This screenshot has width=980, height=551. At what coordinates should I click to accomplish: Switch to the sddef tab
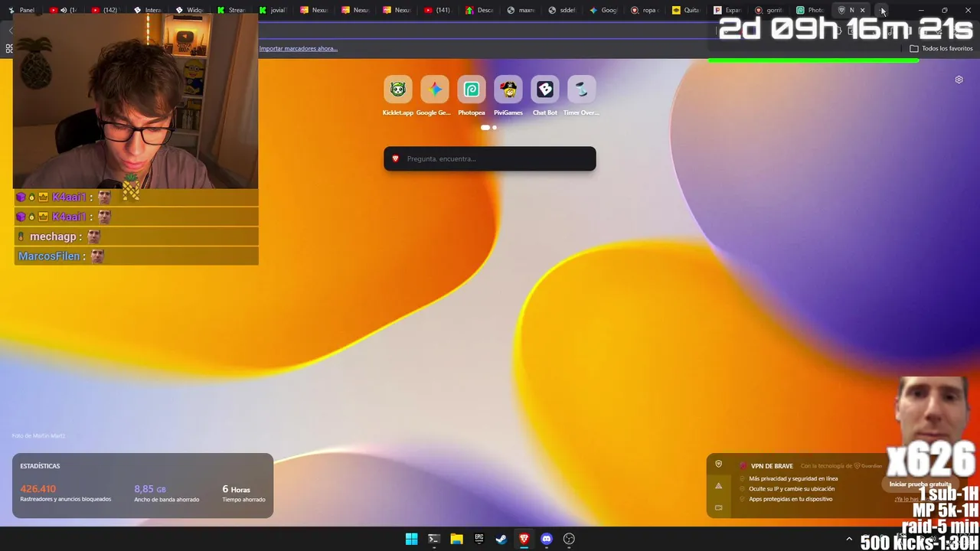coord(562,10)
